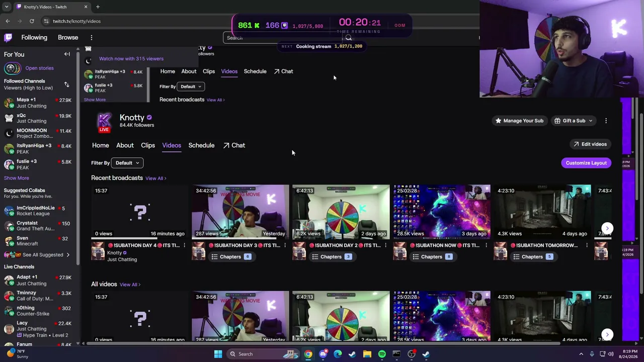Screen dimensions: 644x362
Task: Open xQc channel in sidebar
Action: click(38, 118)
